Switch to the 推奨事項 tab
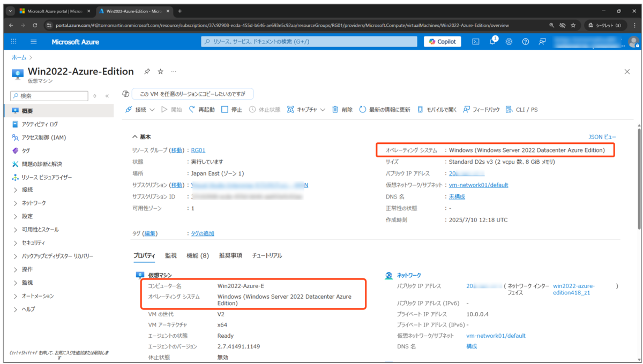 pyautogui.click(x=230, y=256)
